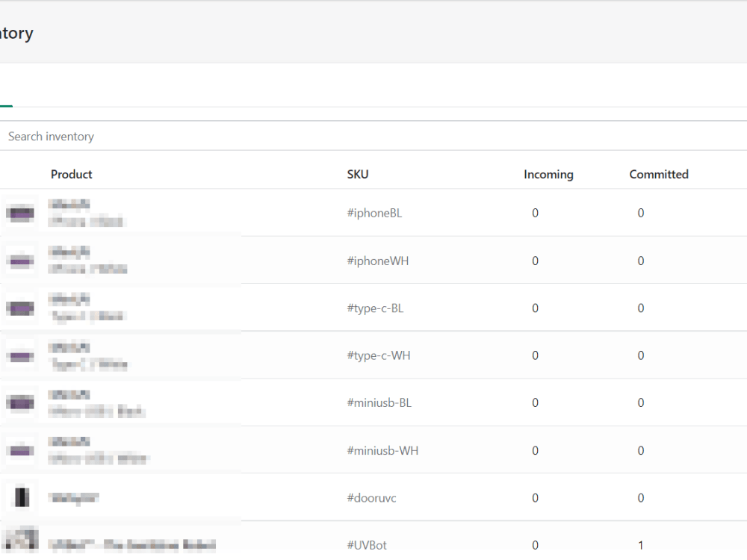Click the SKU column header
Screen dimensions: 747x560
(358, 174)
